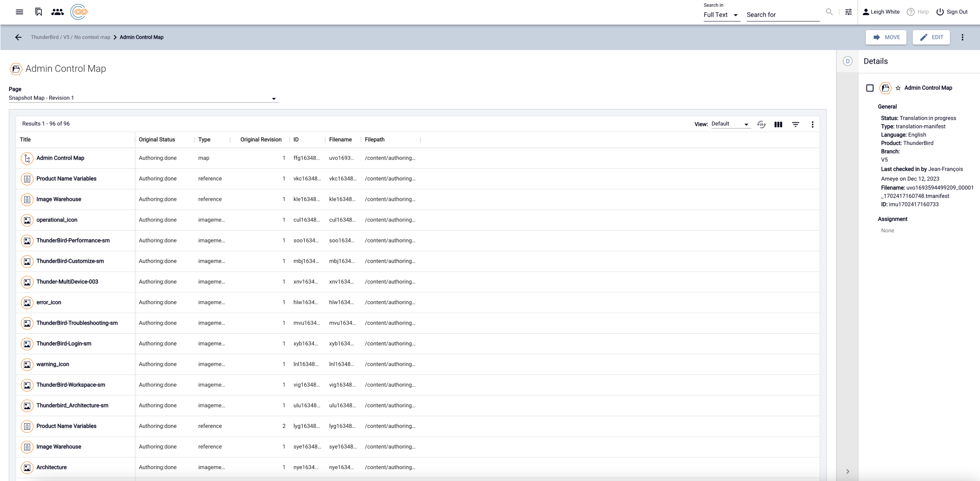Open the View Default dropdown
Viewport: 980px width, 481px height.
(x=730, y=124)
